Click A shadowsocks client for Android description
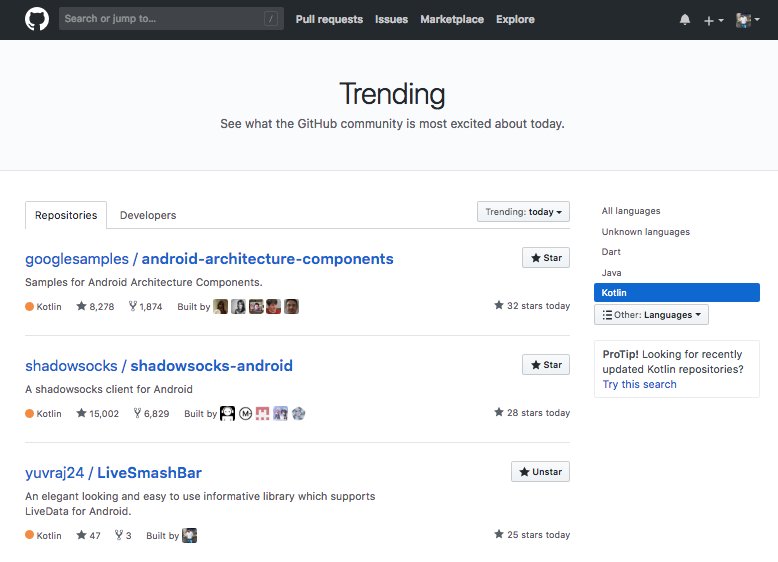778x562 pixels. 109,389
